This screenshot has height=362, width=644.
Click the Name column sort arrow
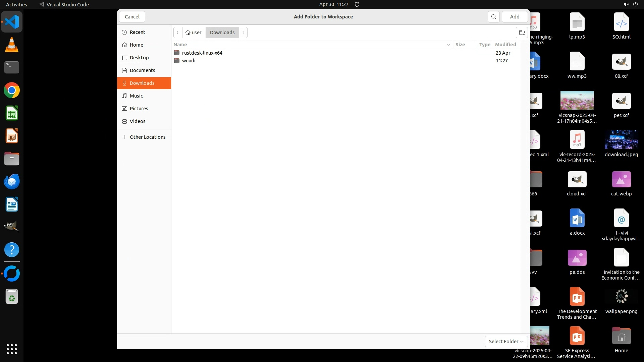(x=448, y=45)
